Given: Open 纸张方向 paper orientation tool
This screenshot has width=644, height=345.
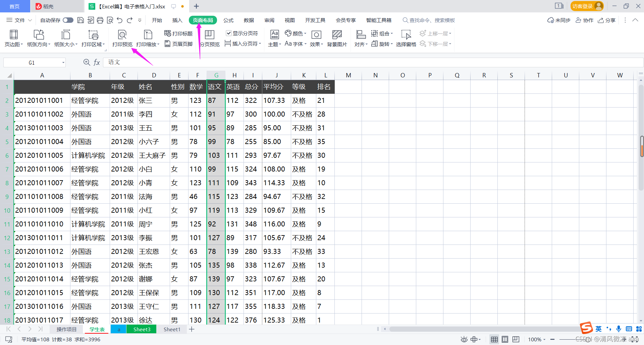Looking at the screenshot, I should (39, 38).
